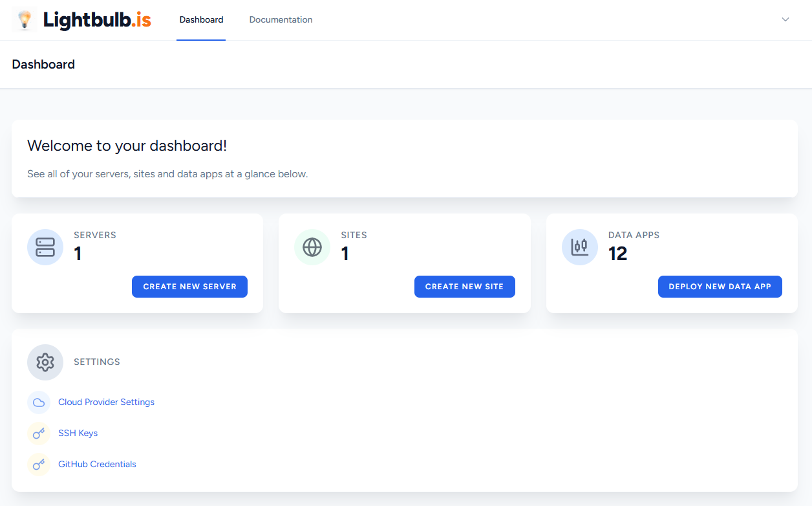Click the Dashboard page heading

click(43, 64)
